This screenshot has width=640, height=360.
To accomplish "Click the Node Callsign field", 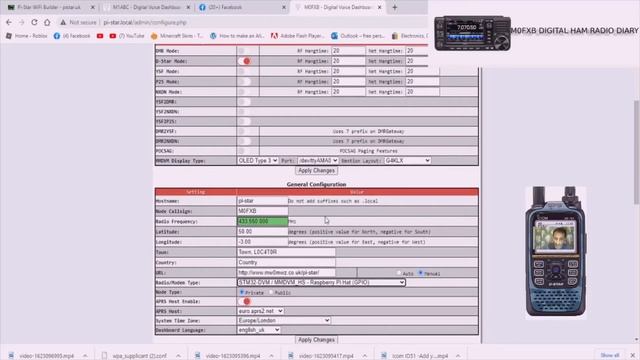I will 262,211.
